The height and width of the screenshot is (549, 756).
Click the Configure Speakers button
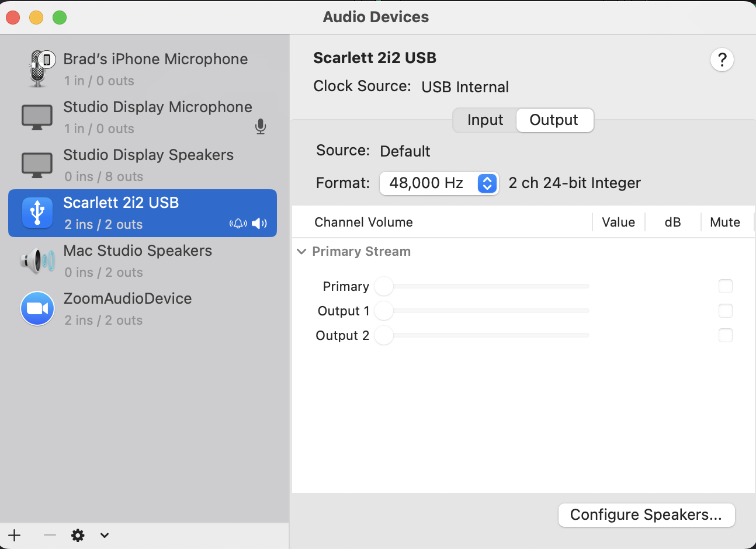646,515
